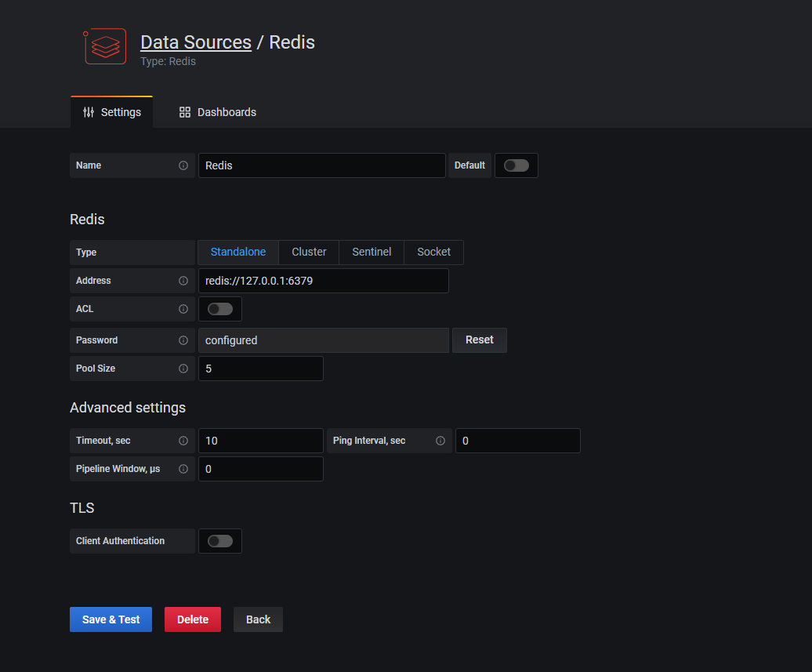Click the Pool Size info icon

[183, 369]
